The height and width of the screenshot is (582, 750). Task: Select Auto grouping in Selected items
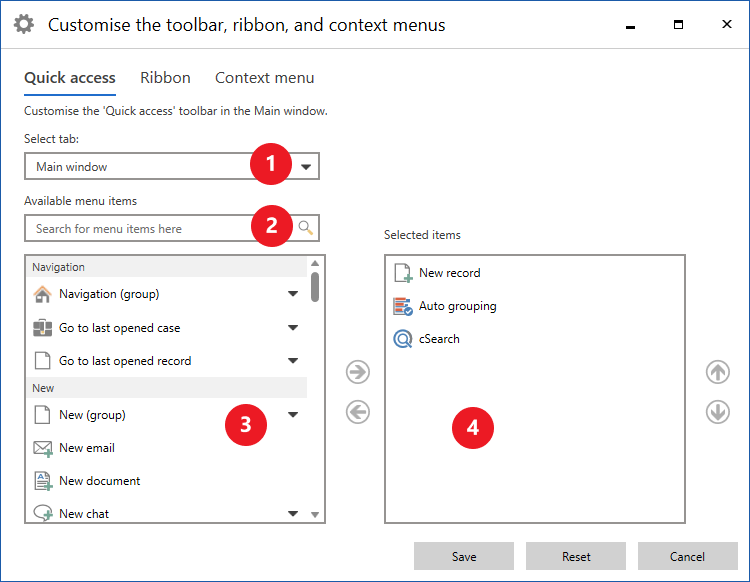[x=535, y=306]
